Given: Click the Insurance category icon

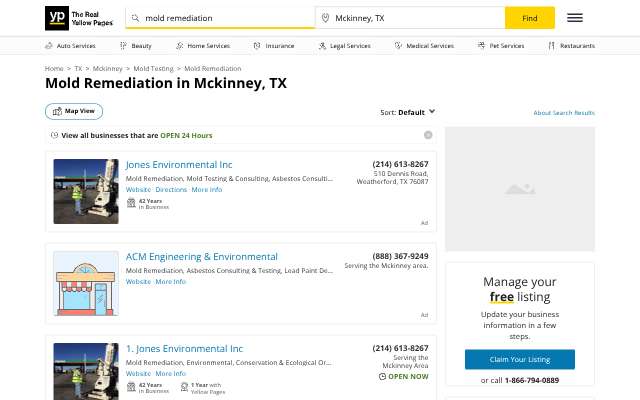Looking at the screenshot, I should coord(257,46).
